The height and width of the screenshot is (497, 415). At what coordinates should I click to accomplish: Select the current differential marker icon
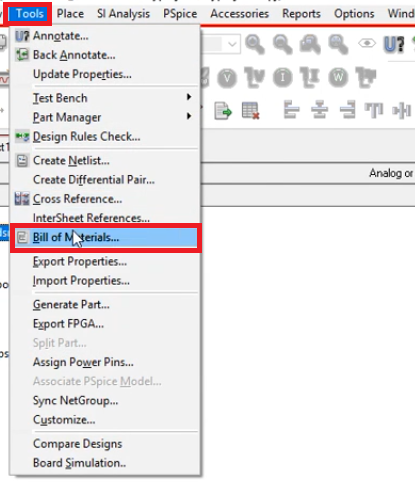pos(310,77)
